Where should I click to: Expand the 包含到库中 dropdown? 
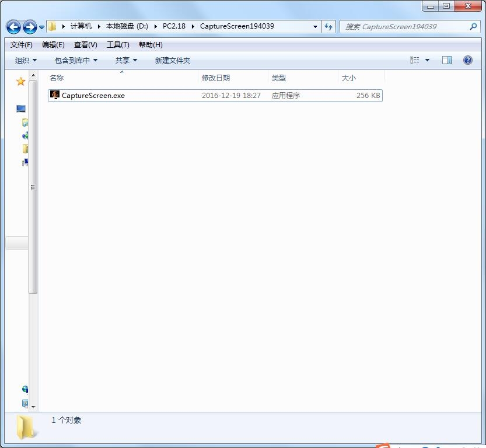click(76, 61)
